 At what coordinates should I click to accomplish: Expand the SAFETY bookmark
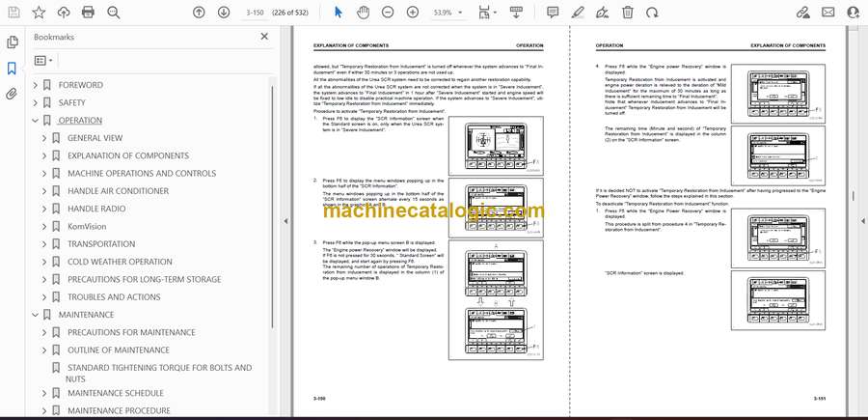36,102
